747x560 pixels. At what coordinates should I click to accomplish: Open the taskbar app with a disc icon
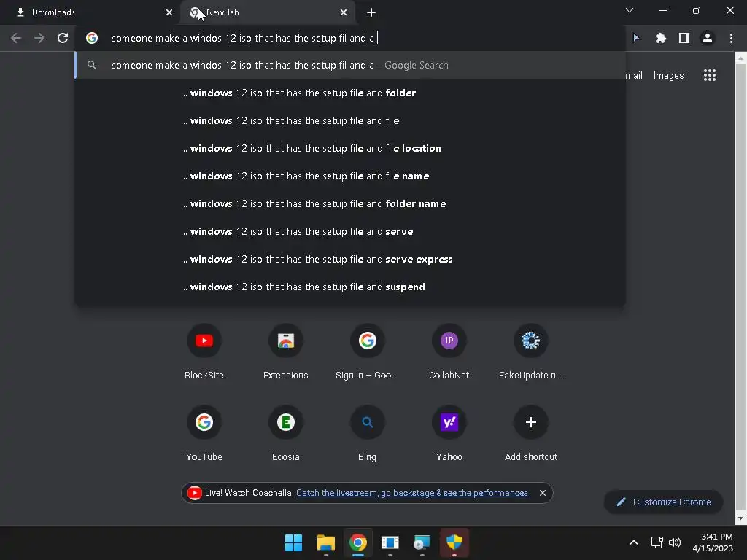click(422, 542)
